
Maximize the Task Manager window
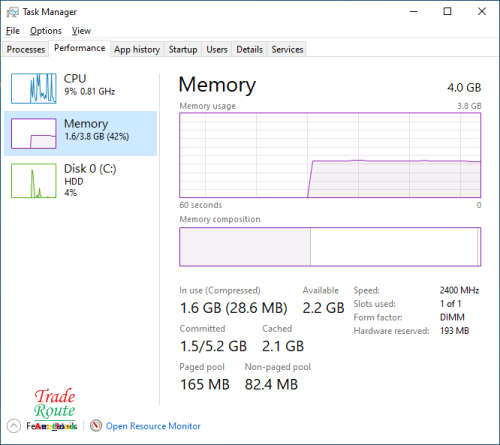pyautogui.click(x=447, y=12)
